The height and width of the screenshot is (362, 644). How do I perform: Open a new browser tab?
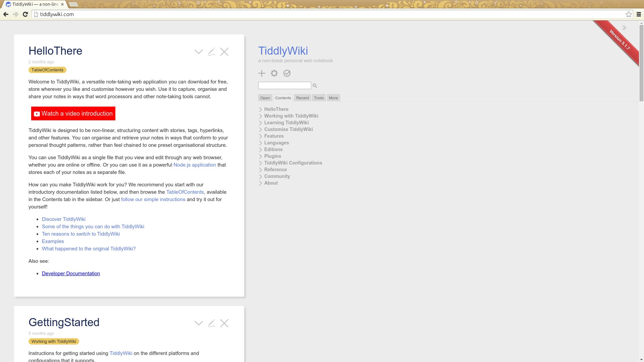pyautogui.click(x=73, y=4)
